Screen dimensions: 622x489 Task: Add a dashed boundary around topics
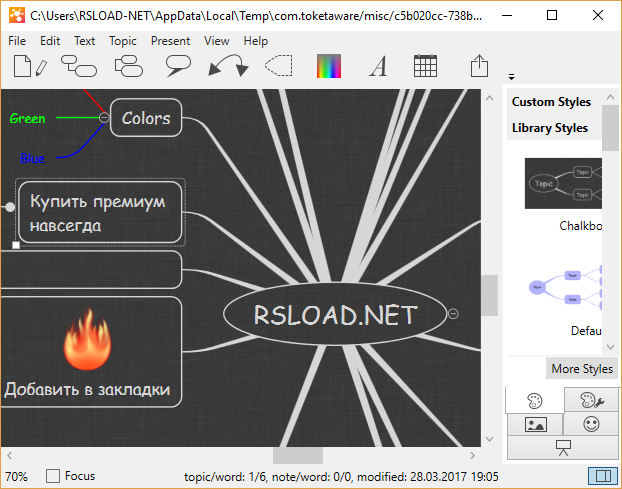[278, 66]
